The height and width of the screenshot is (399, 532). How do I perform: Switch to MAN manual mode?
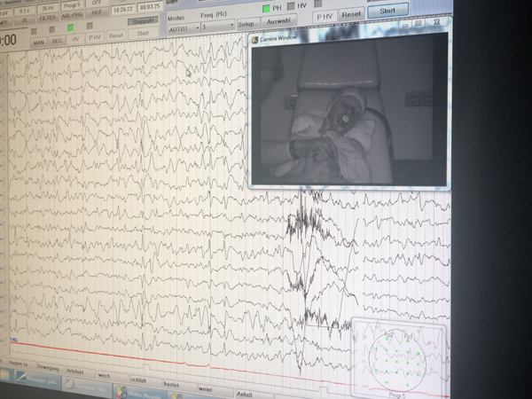(x=38, y=43)
